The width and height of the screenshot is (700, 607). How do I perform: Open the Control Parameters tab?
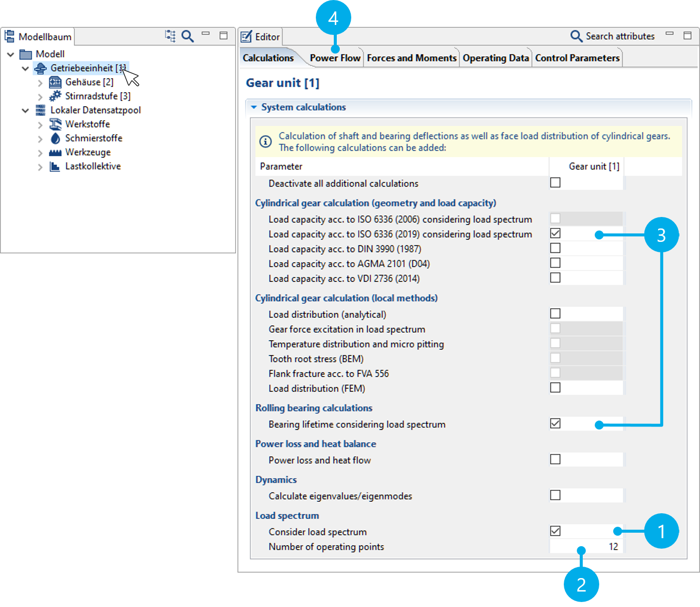pos(577,58)
